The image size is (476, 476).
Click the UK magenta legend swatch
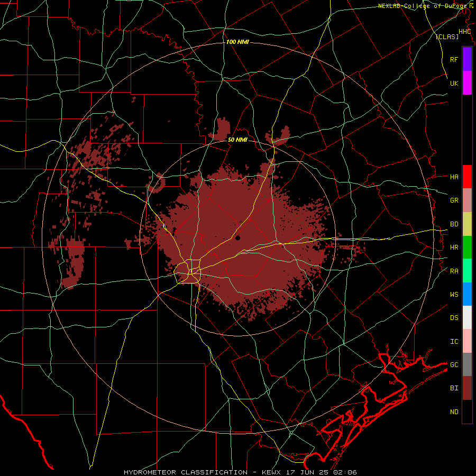[x=467, y=83]
